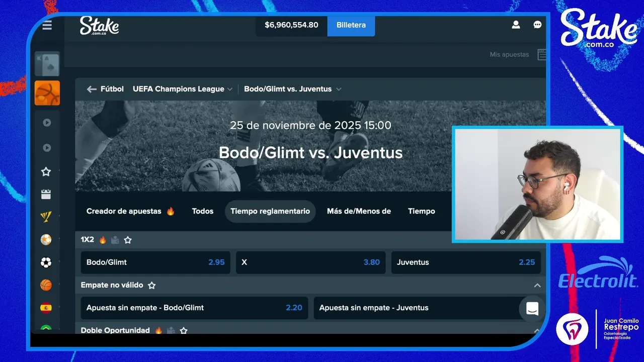This screenshot has width=644, height=362.
Task: Click the back arrow next to Fútbol
Action: tap(92, 89)
